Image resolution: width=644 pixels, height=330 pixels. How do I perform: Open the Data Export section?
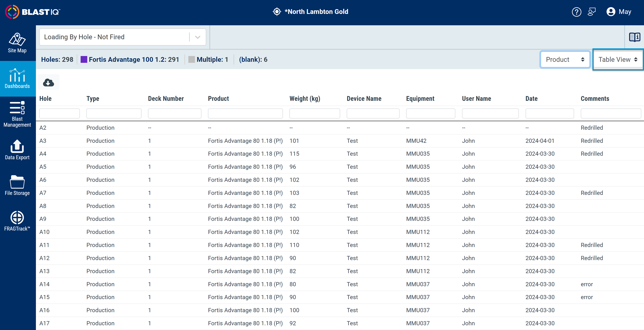click(17, 150)
